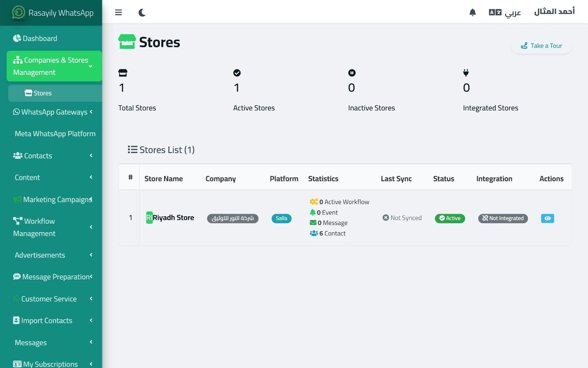The image size is (588, 368).
Task: Start the Take a Tour guide
Action: click(541, 46)
